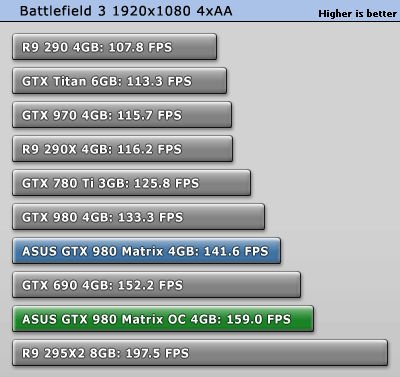
Task: Click the 'Higher is better' label
Action: (357, 14)
